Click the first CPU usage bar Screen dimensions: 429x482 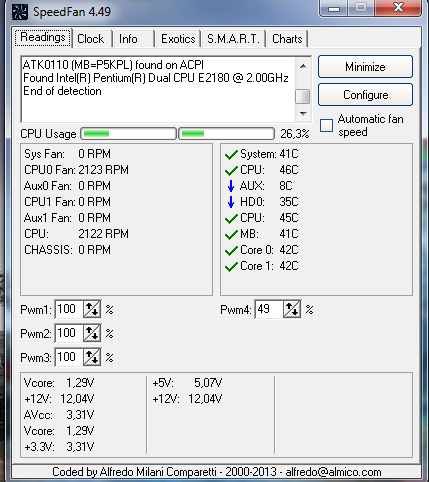(128, 134)
